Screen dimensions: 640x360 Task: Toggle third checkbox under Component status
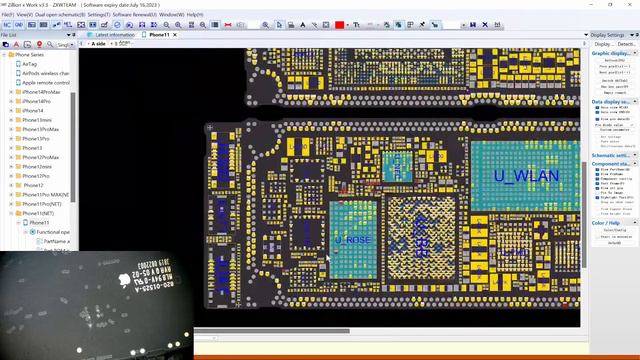pos(597,179)
